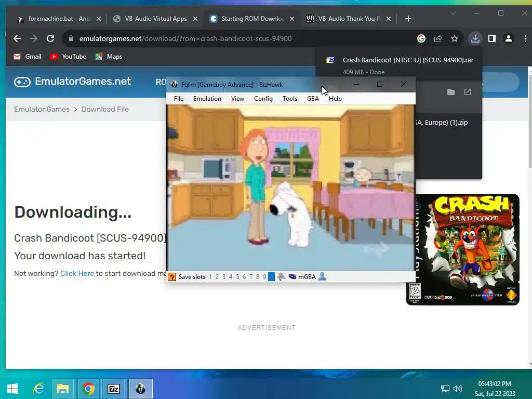Open Chrome three-dot menu
Screen dimensions: 532x399
click(x=525, y=38)
